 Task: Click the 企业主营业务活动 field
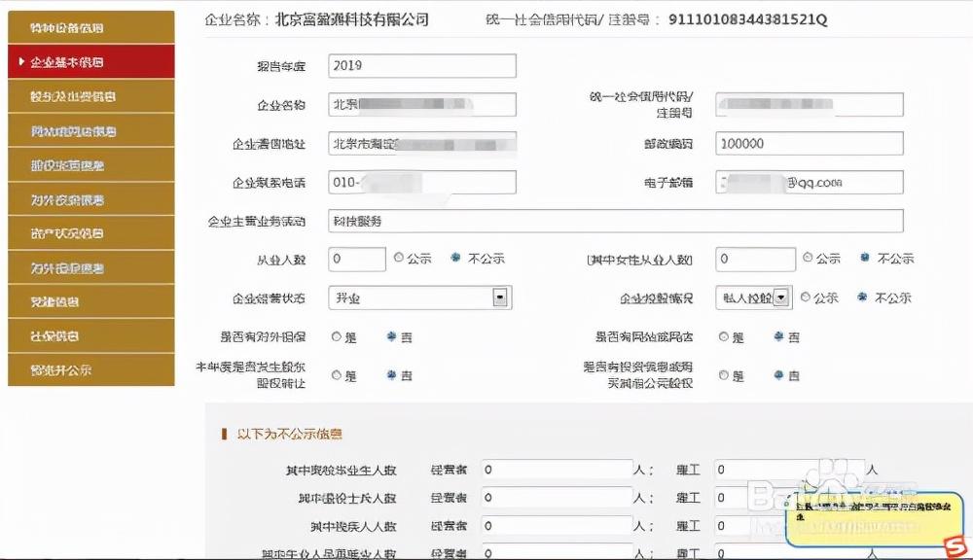point(616,222)
